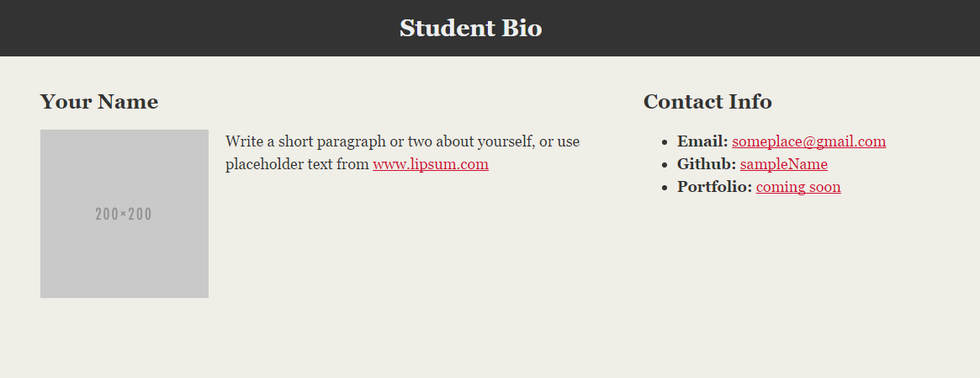Click the bullet point before Email
The image size is (980, 378).
point(665,142)
